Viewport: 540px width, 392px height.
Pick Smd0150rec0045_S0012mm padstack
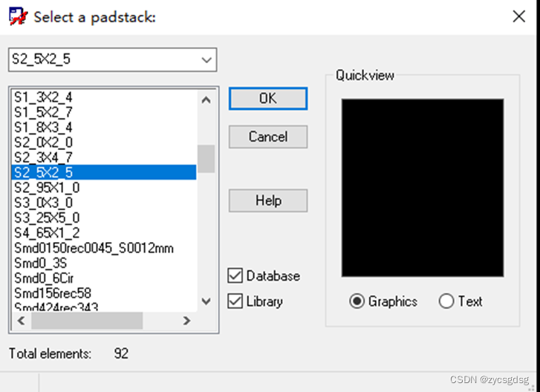(94, 248)
